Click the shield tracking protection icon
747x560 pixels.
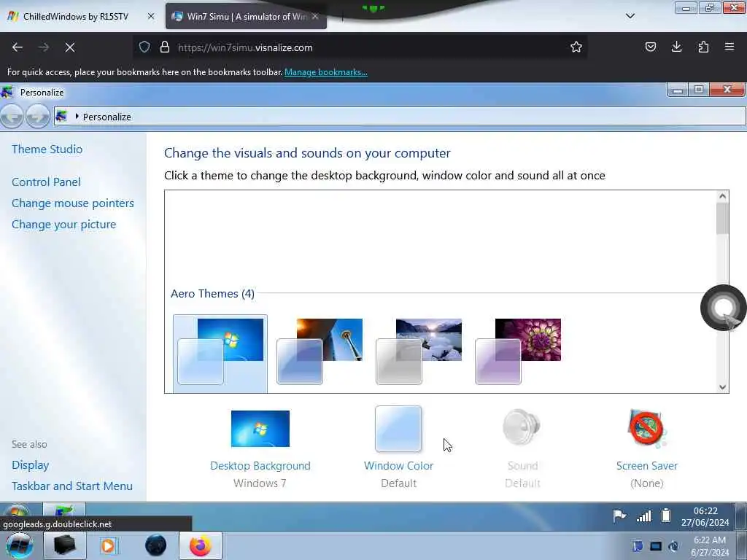144,47
